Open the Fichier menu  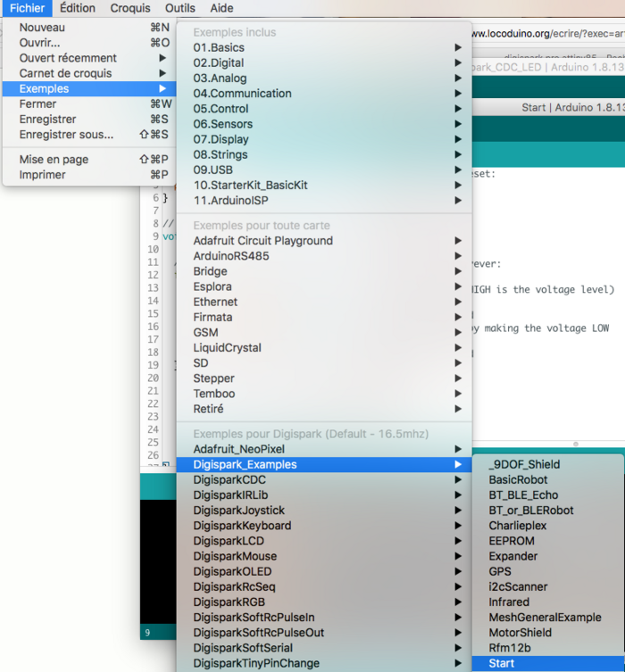coord(27,8)
